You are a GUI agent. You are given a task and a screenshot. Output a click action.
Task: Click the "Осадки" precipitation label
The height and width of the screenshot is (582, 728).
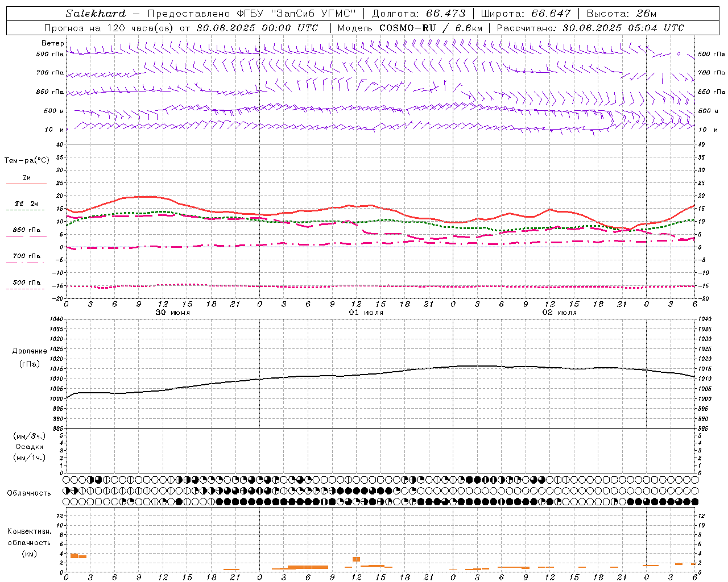(x=29, y=447)
